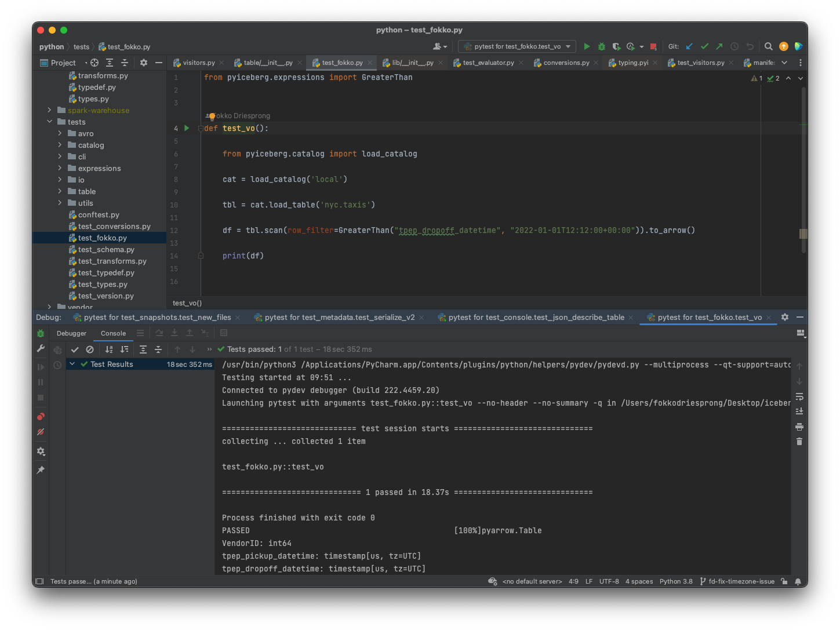Image resolution: width=840 pixels, height=630 pixels.
Task: Toggle soft-wrap in the console
Action: pyautogui.click(x=799, y=396)
